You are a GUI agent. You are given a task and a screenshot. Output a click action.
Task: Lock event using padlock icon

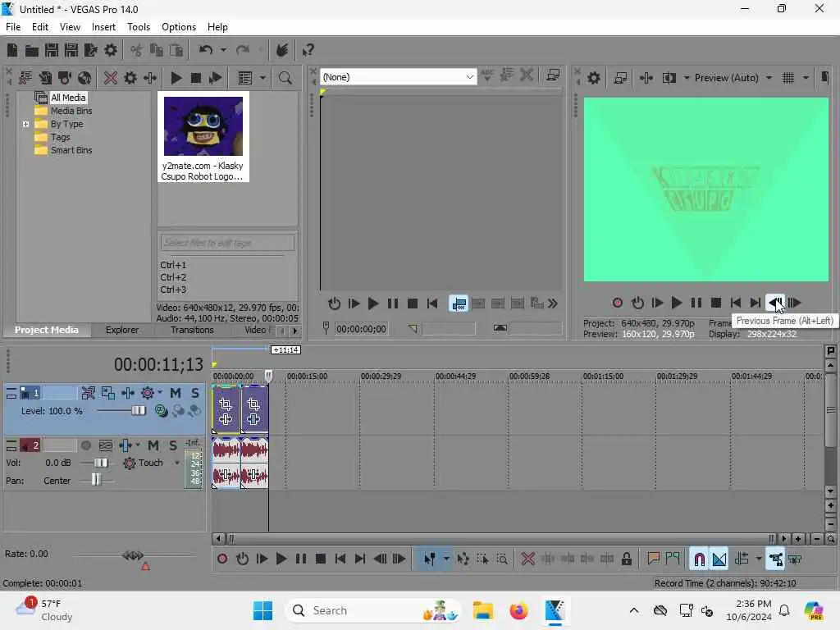point(626,559)
